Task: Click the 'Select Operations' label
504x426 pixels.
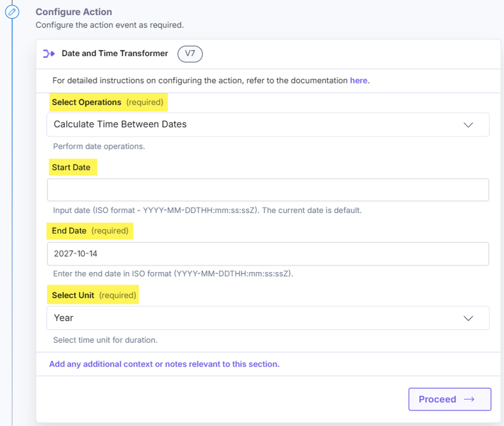Action: pos(86,102)
